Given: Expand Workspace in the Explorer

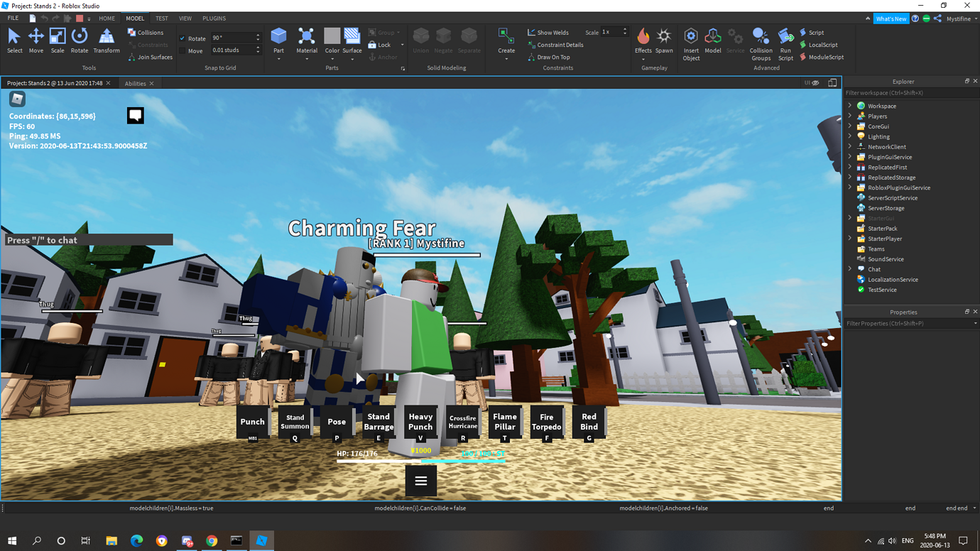Looking at the screenshot, I should pos(849,105).
